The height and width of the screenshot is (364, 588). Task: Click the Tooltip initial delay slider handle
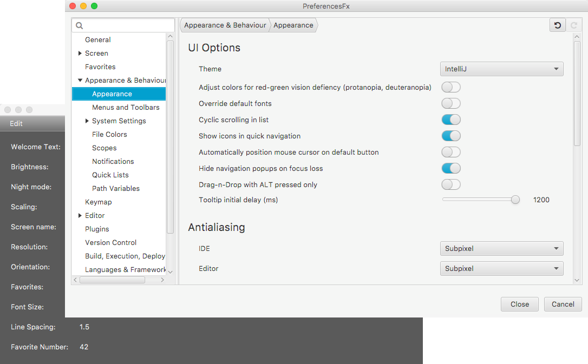pos(515,200)
